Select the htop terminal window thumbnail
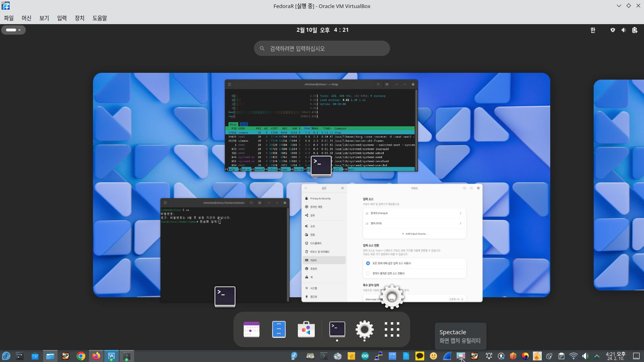Screen dimensions: 644x362 [321, 125]
